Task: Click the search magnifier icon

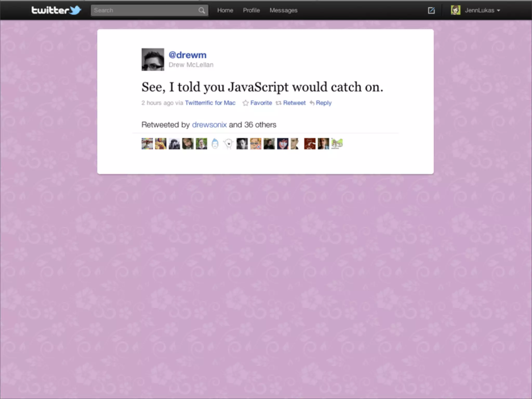Action: pyautogui.click(x=202, y=10)
